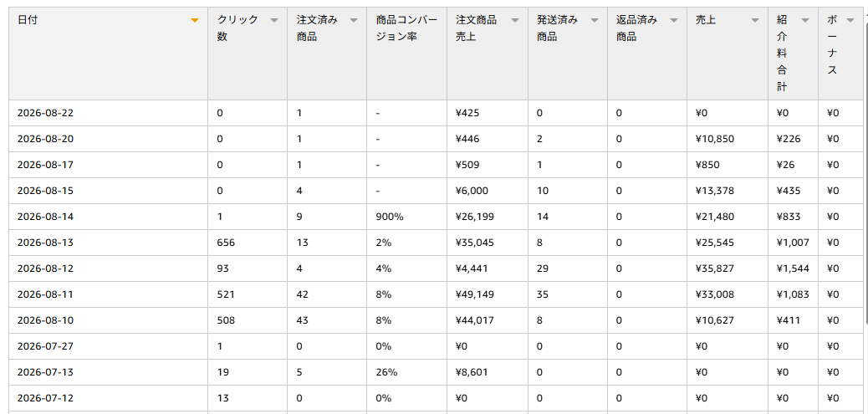Sort by the 日付 column arrow

[194, 20]
